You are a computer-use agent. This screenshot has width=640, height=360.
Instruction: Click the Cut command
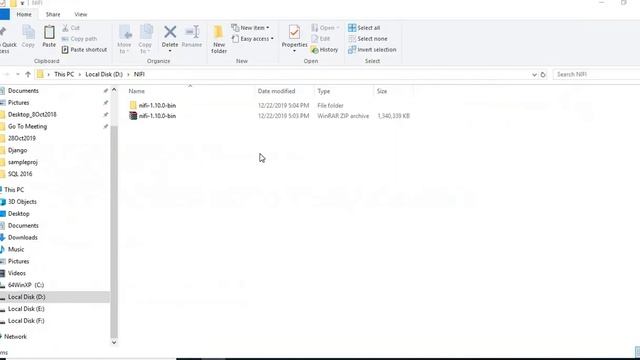coord(71,28)
